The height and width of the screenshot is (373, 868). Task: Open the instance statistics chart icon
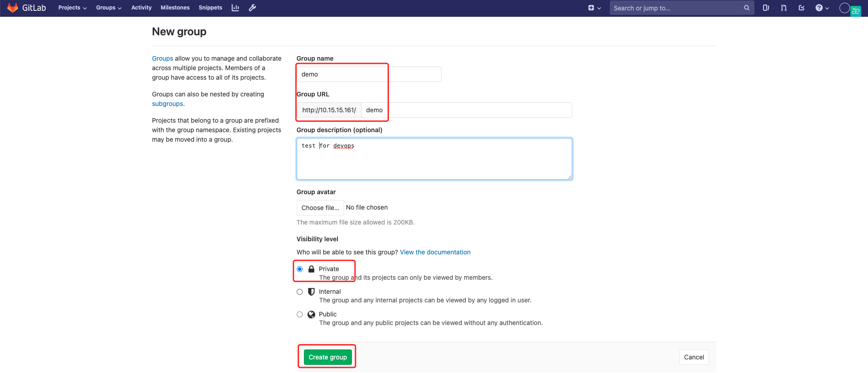pos(235,8)
